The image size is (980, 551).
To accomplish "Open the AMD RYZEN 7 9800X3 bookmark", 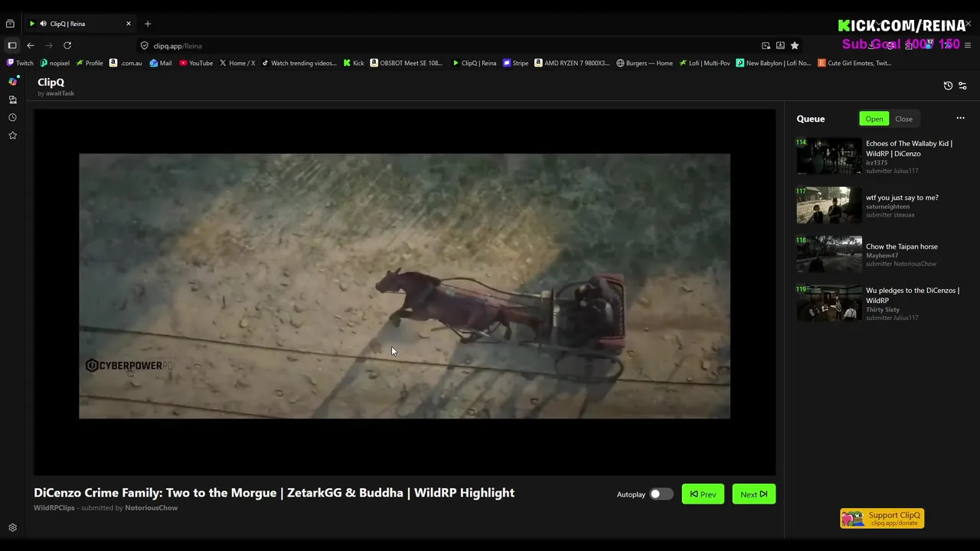I will tap(572, 63).
